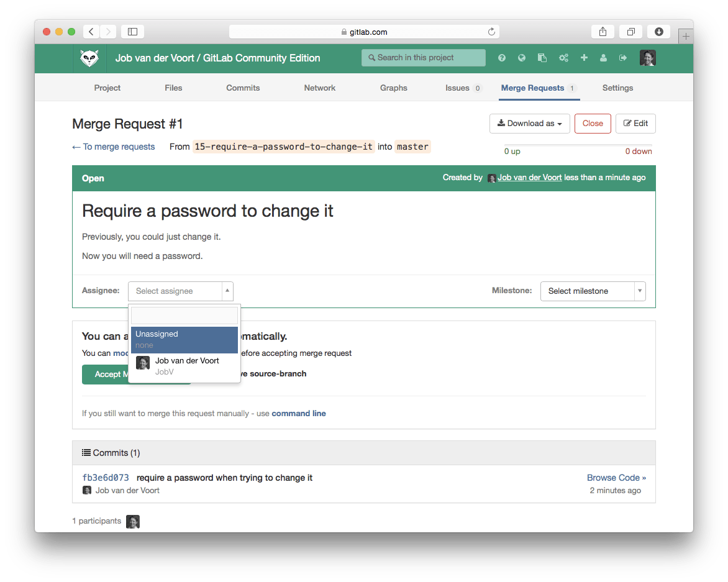This screenshot has width=728, height=582.
Task: Open the help icon in the top bar
Action: click(501, 58)
